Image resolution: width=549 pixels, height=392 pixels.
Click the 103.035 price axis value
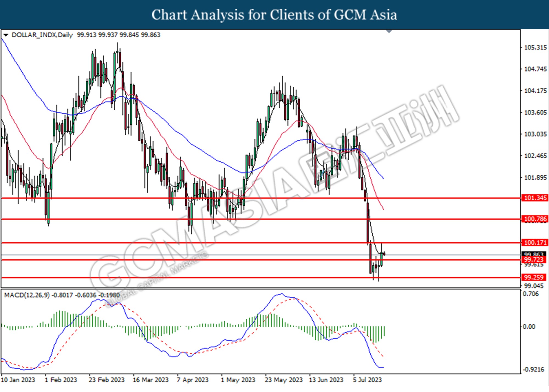[x=535, y=134]
